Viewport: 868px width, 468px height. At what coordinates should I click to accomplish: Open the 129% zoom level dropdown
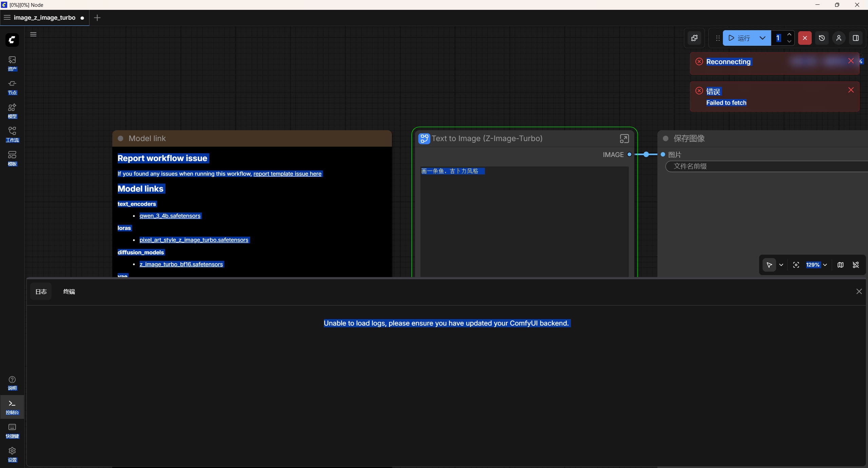(817, 265)
